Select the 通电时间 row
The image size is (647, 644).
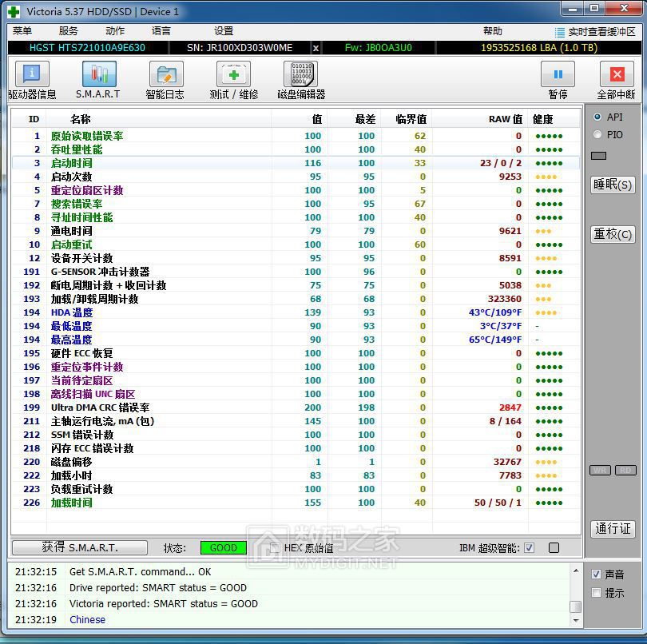pos(296,231)
